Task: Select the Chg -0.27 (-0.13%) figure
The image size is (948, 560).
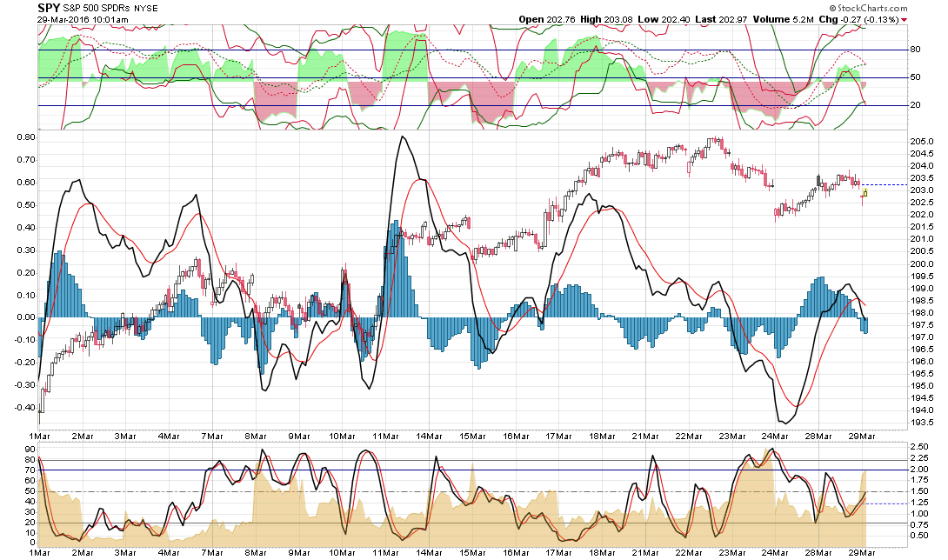Action: tap(858, 19)
